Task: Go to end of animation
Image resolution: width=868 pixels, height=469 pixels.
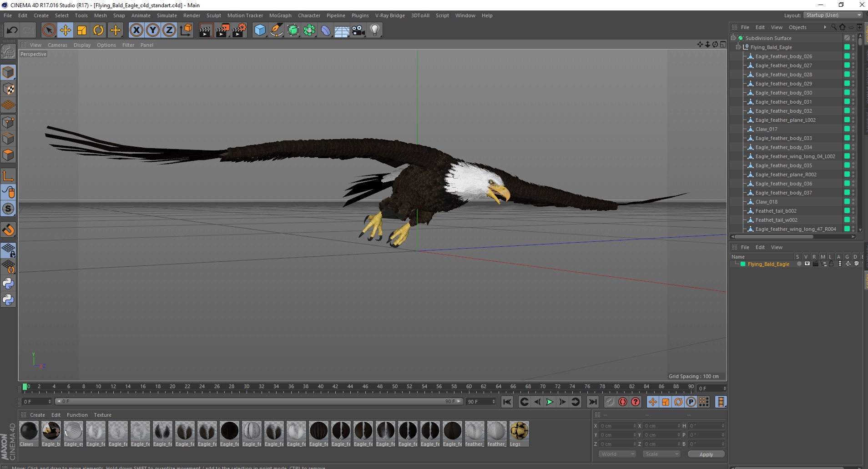Action: pyautogui.click(x=593, y=402)
